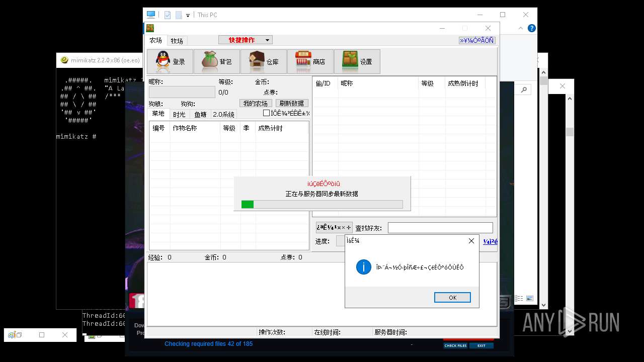Viewport: 644px width, 362px height.
Task: Collapse the Explorer ribbon chevron
Action: (520, 29)
